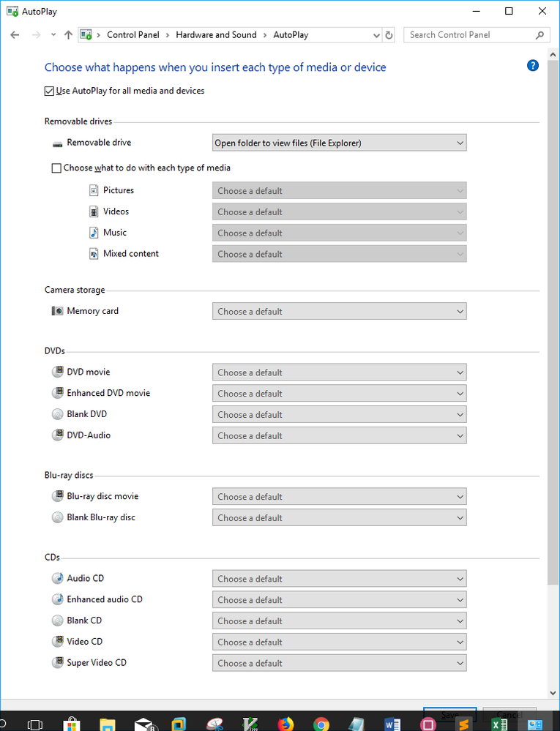
Task: Click the Audio CD icon
Action: pyautogui.click(x=57, y=578)
